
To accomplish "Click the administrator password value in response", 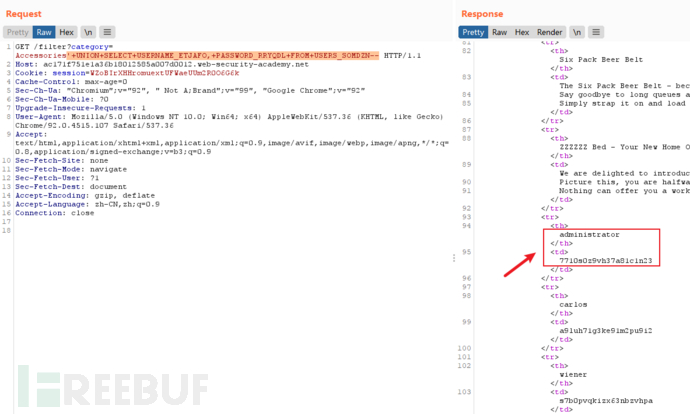I will click(x=606, y=261).
